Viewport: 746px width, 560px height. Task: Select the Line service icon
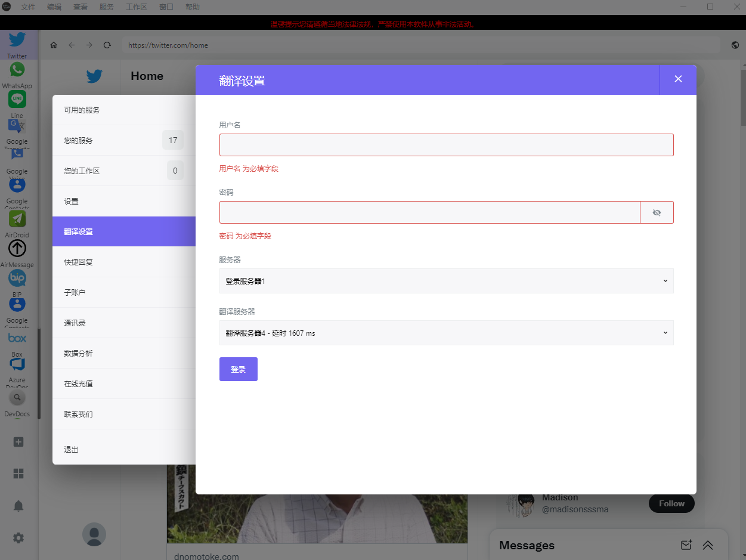point(17,99)
